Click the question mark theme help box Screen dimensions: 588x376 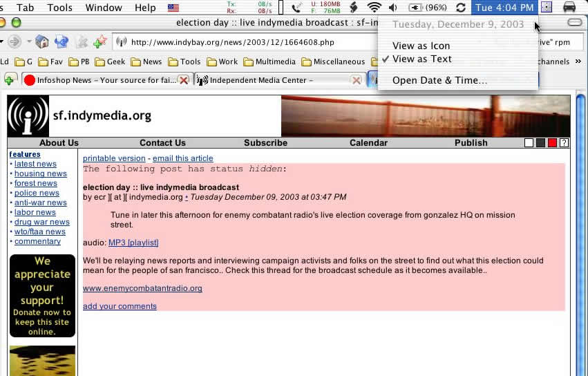(564, 143)
